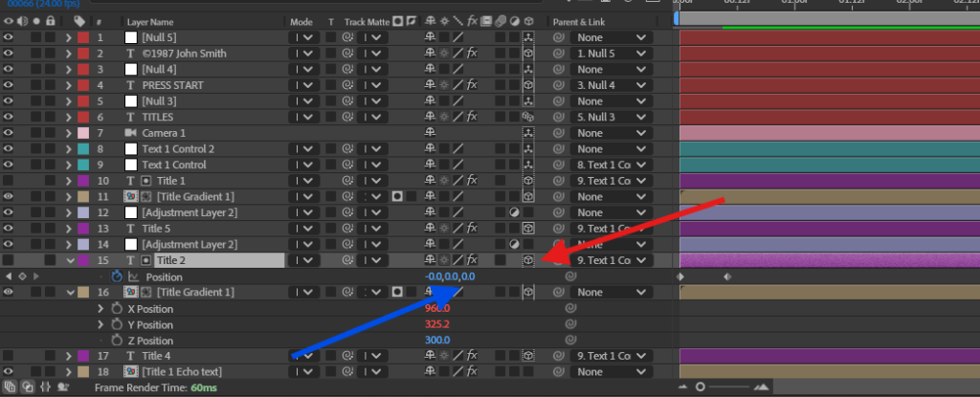This screenshot has width=980, height=397.
Task: Hide the ©1987 John Smith layer
Action: point(8,54)
